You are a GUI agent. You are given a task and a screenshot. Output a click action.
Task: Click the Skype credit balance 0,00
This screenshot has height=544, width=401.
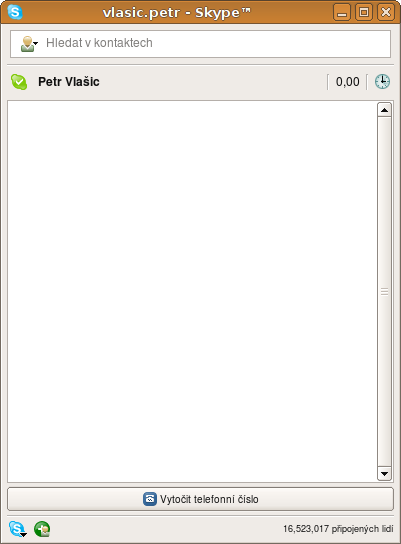coord(347,82)
